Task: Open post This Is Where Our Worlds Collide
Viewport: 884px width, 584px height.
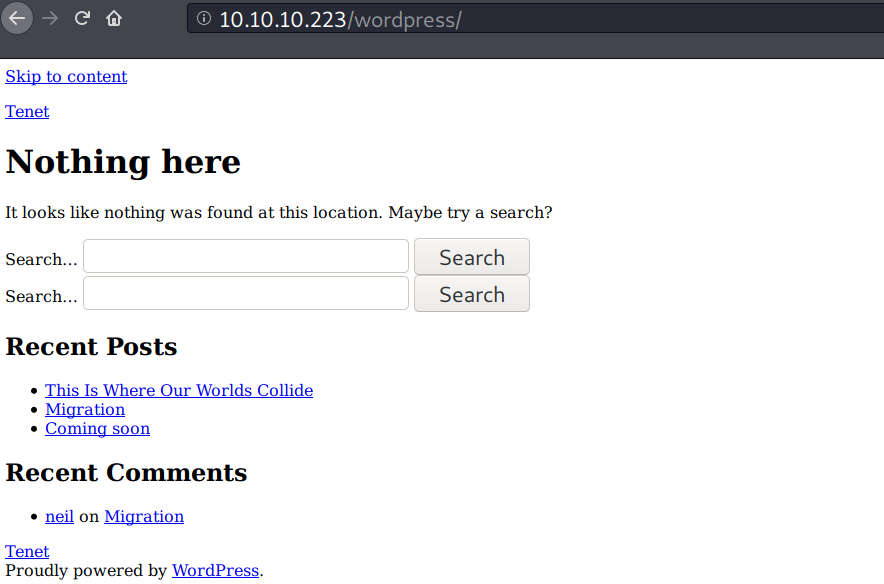Action: (179, 391)
